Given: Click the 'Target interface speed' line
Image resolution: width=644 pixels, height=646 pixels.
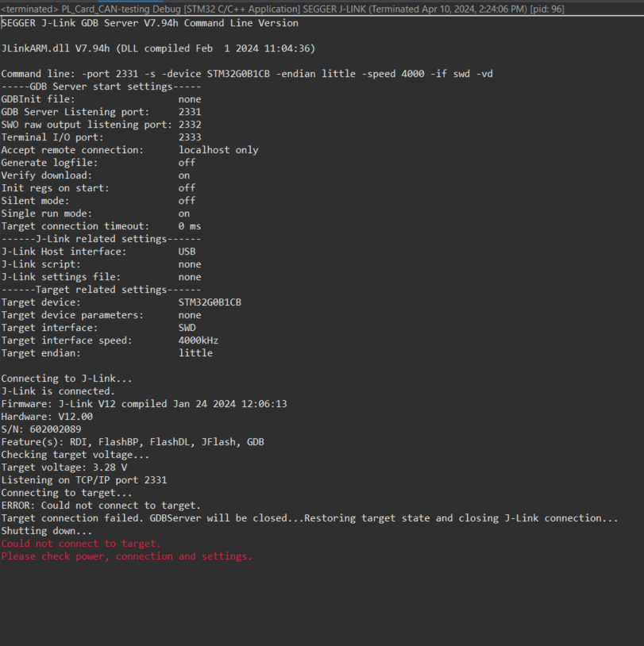Looking at the screenshot, I should (110, 340).
